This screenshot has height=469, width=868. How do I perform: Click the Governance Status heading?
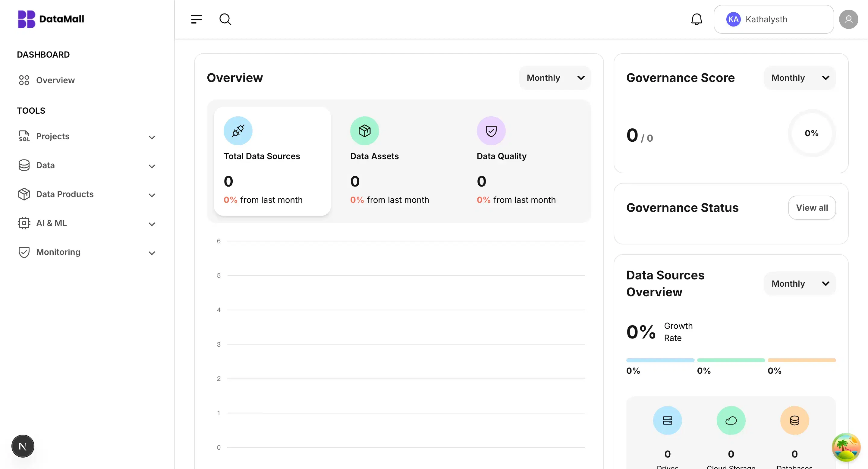coord(682,208)
